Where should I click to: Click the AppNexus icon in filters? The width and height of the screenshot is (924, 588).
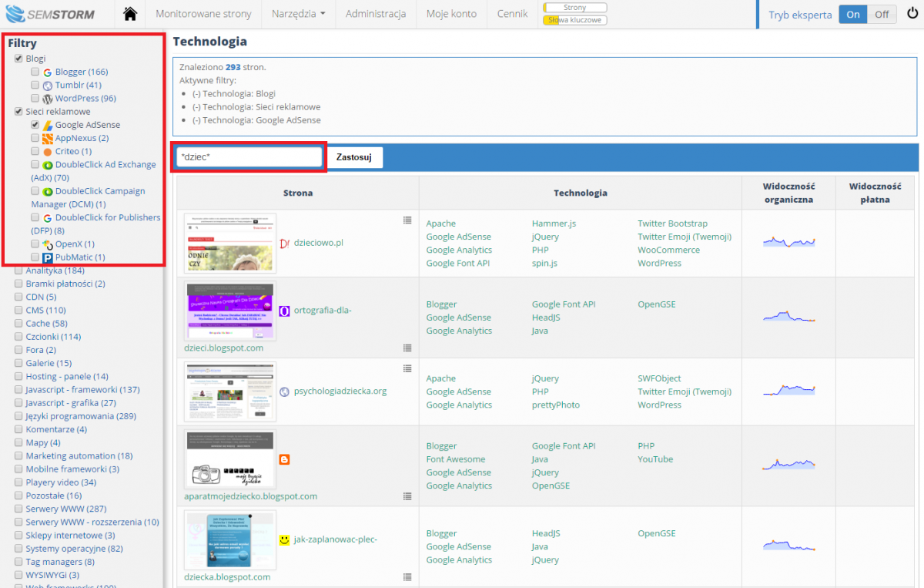[48, 138]
